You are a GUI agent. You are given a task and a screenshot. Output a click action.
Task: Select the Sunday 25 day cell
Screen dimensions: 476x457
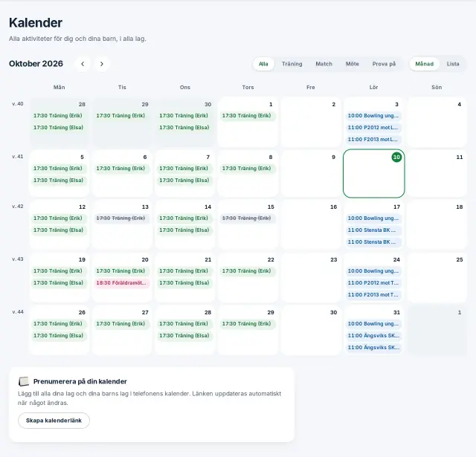pyautogui.click(x=437, y=277)
